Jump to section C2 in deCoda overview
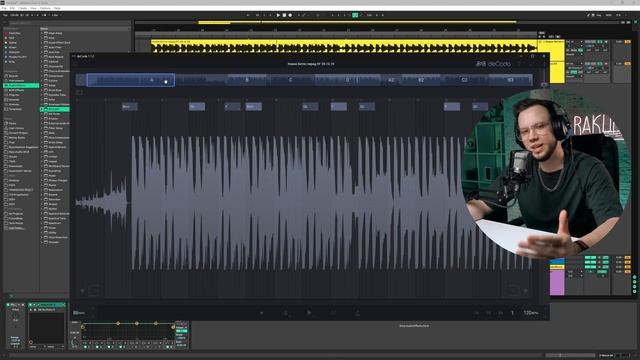The image size is (640, 360). click(x=464, y=80)
